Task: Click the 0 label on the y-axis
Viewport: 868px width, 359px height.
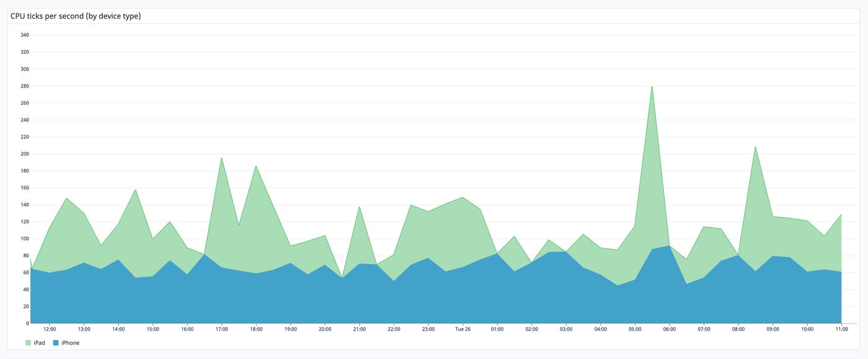Action: tap(27, 322)
